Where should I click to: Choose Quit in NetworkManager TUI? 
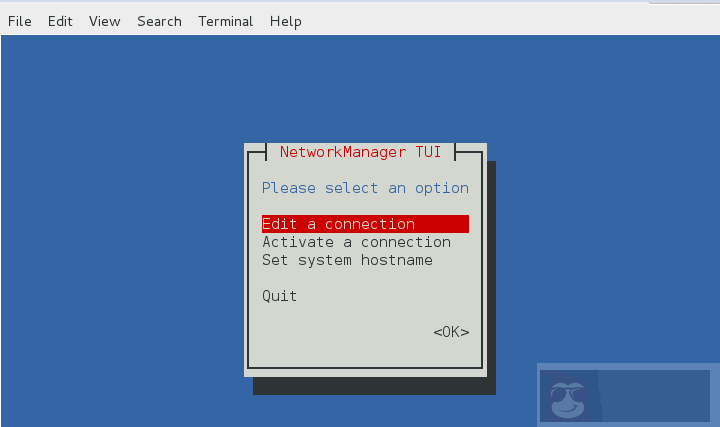tap(279, 296)
